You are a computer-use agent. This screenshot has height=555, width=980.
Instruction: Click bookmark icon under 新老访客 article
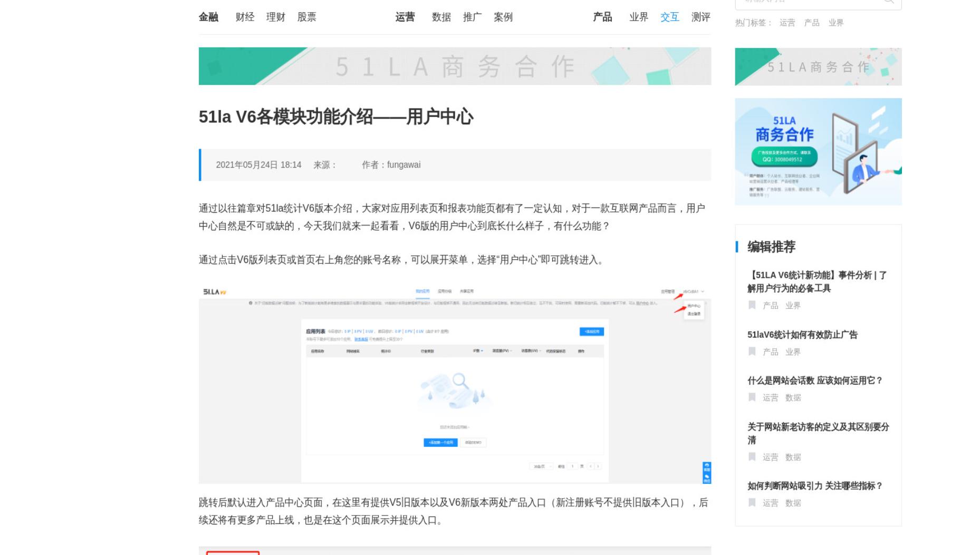(752, 457)
